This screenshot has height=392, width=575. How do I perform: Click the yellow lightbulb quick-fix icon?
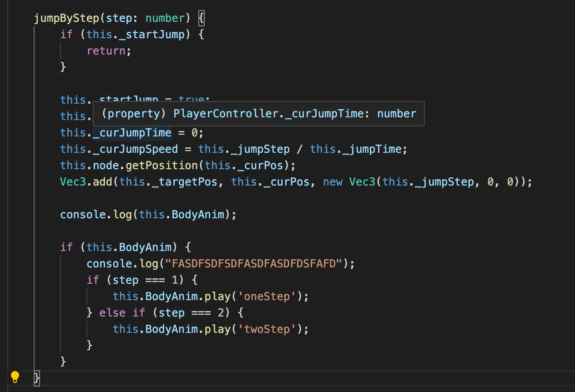(15, 377)
